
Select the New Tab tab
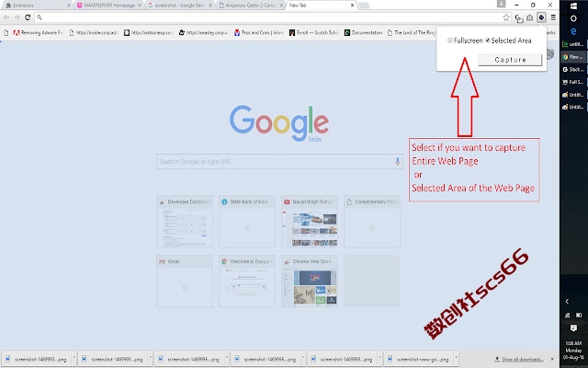pos(322,6)
